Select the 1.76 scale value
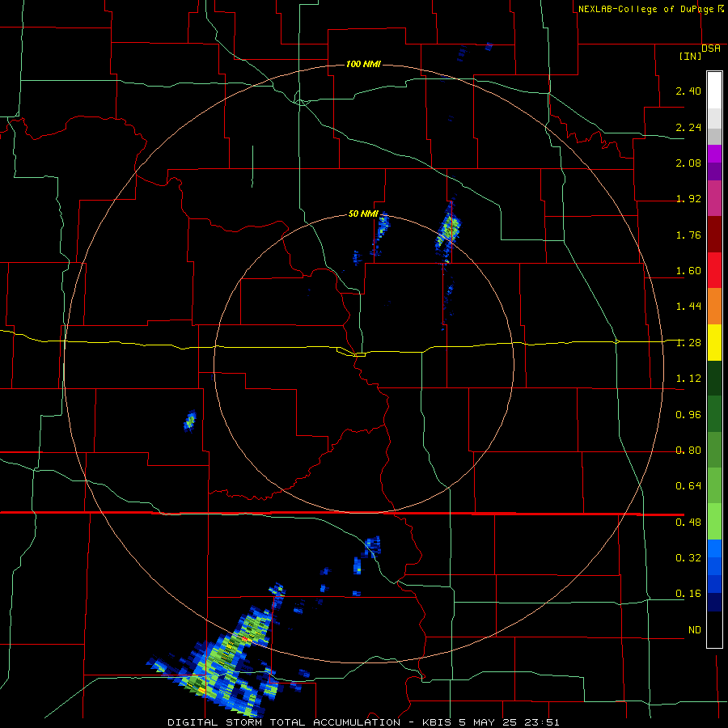Viewport: 728px width, 728px height. tap(688, 235)
